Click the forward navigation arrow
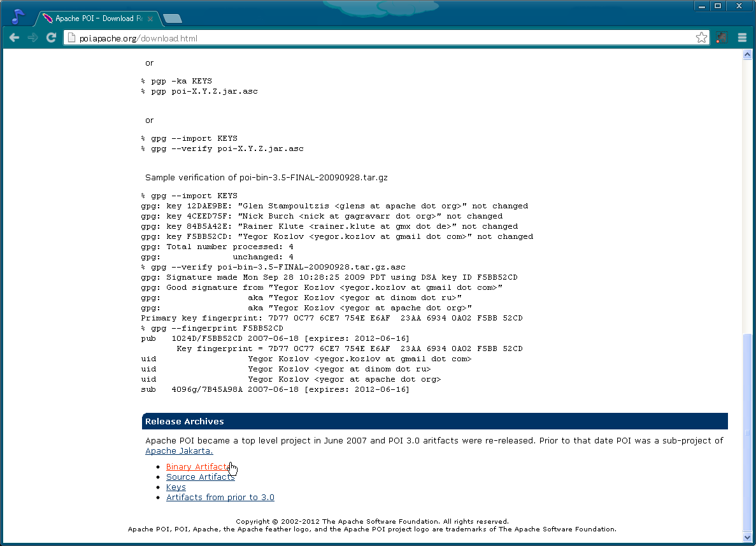Viewport: 756px width, 546px height. [x=32, y=38]
